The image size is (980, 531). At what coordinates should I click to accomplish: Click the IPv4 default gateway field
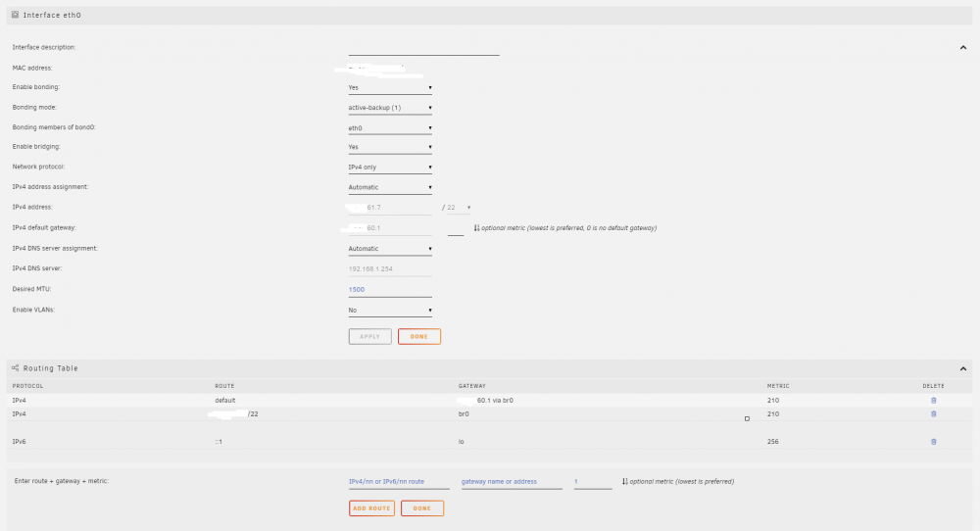point(390,228)
